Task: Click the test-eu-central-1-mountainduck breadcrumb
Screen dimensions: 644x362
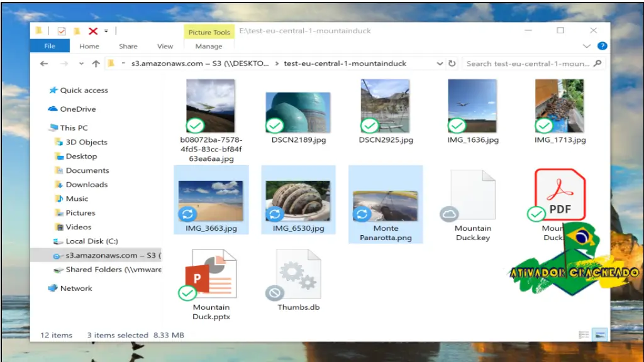Action: [x=345, y=63]
